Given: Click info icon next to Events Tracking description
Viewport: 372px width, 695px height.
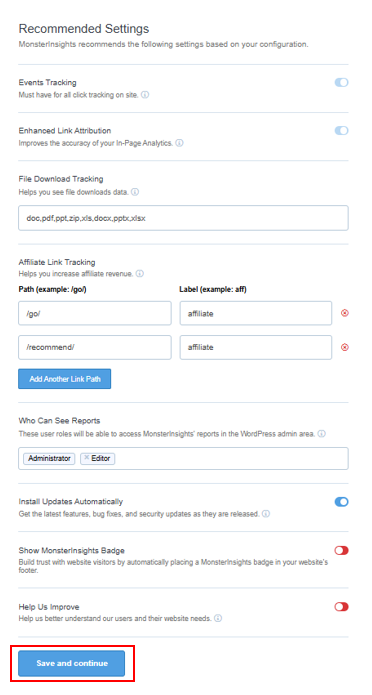Looking at the screenshot, I should [145, 95].
